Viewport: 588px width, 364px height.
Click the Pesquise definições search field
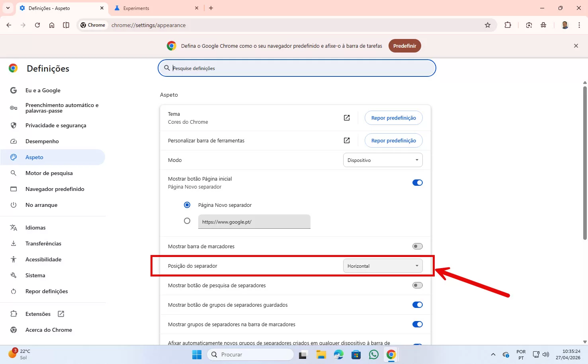297,68
